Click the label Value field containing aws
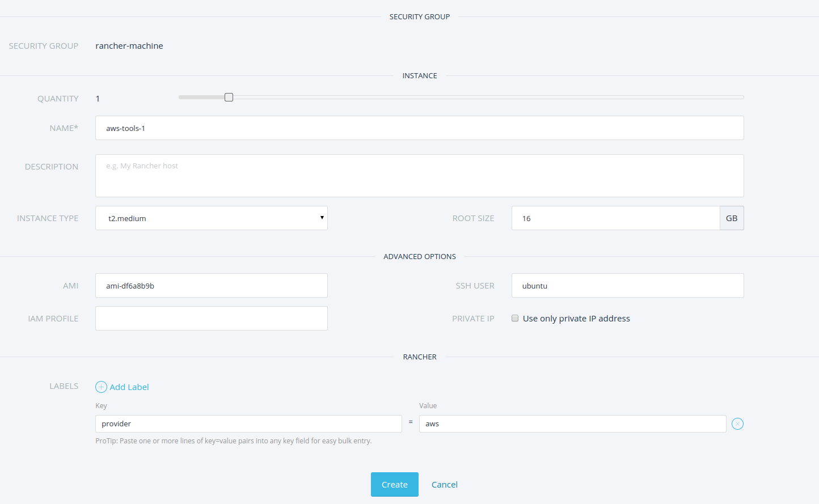 [572, 424]
